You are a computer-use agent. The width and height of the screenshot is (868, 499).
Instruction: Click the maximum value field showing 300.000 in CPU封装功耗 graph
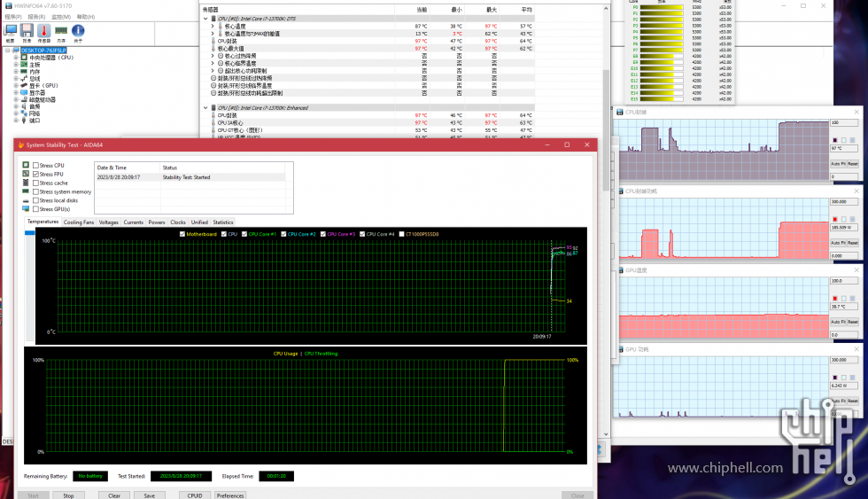pos(843,201)
